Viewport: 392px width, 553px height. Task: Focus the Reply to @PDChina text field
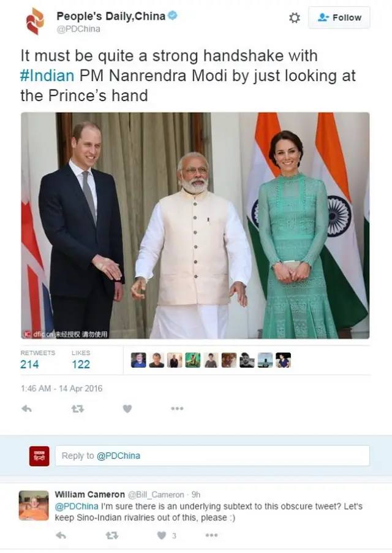pos(213,456)
